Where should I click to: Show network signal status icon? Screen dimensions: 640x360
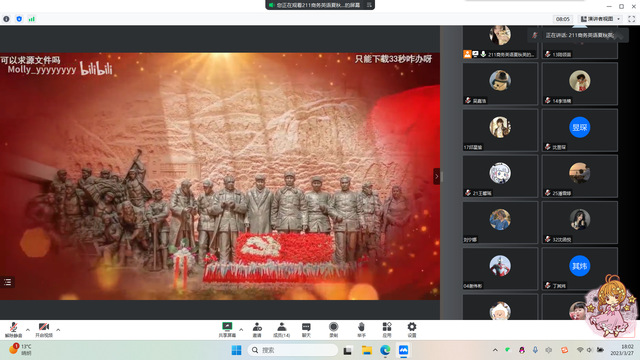31,19
